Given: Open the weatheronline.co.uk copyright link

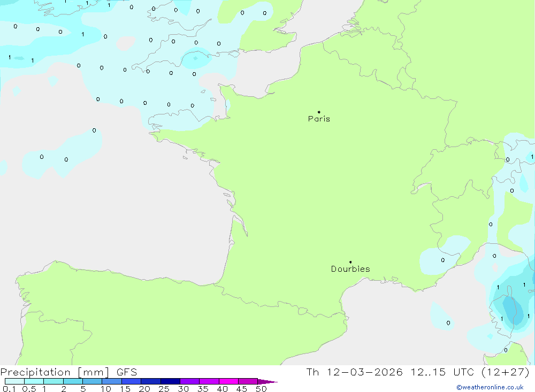Looking at the screenshot, I should click(490, 387).
